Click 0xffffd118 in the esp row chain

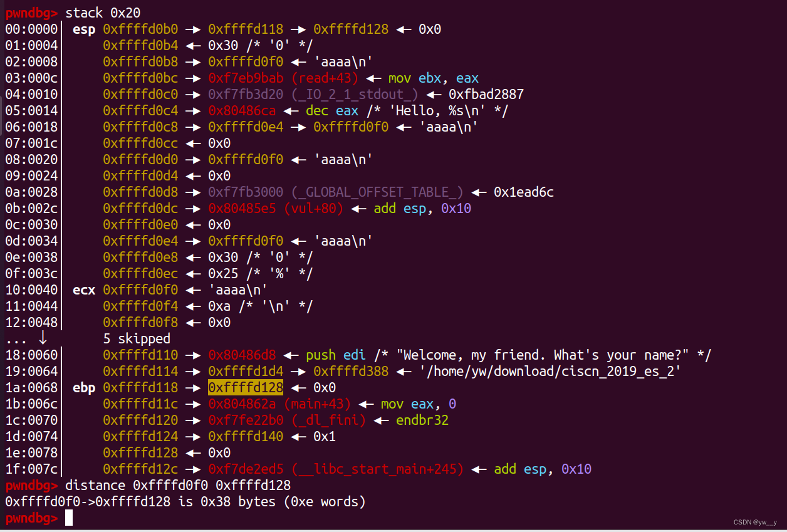[246, 29]
